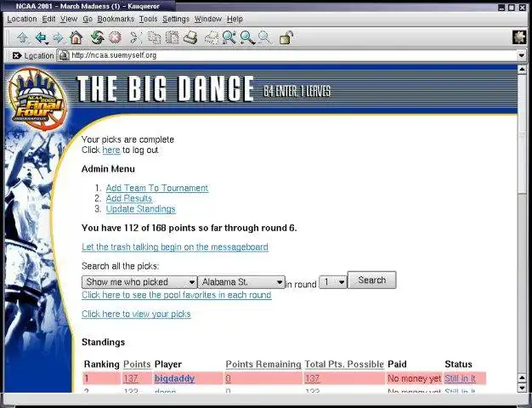Sort by Points Remaining header link
The image size is (532, 408).
tap(263, 364)
